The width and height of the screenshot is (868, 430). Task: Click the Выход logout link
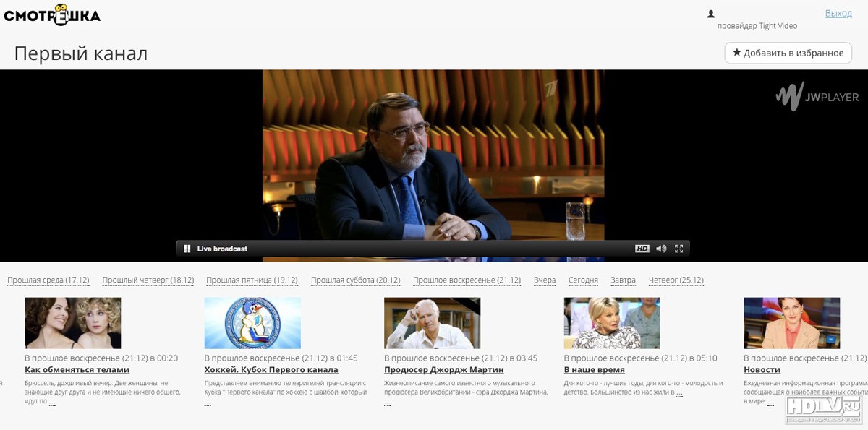838,13
